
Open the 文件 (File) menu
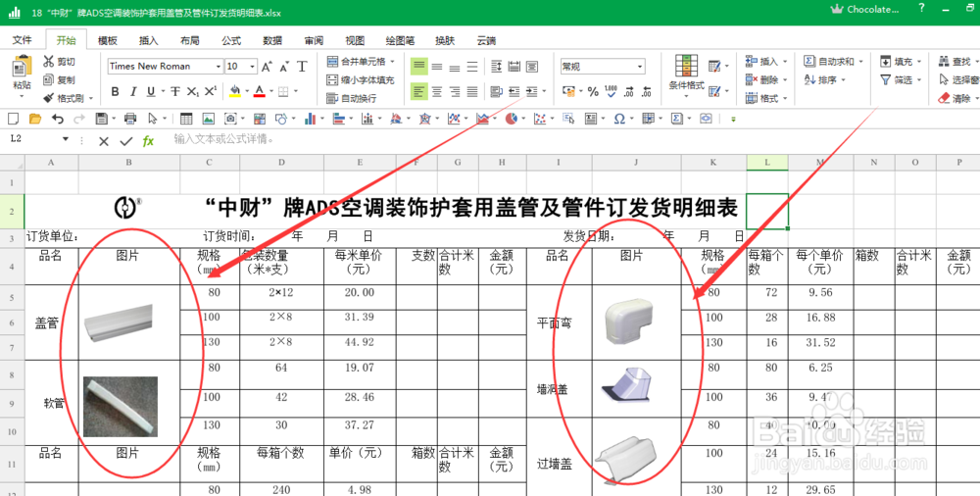click(23, 40)
